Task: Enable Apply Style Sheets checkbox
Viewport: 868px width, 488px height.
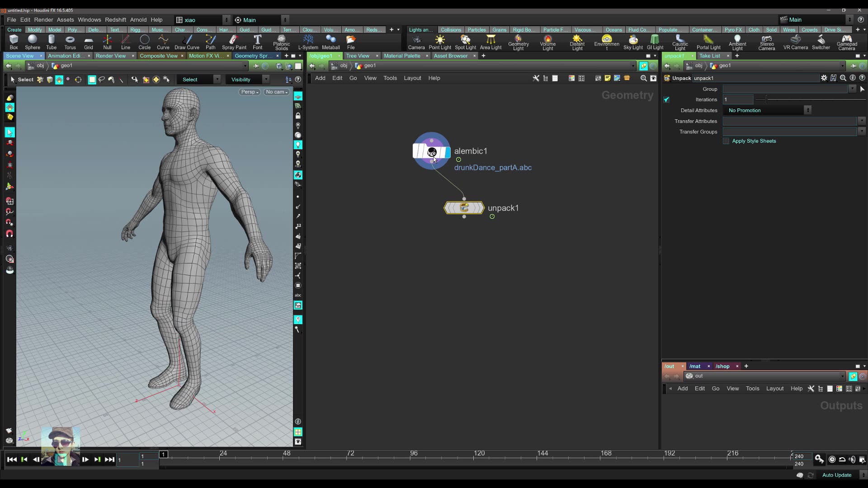Action: pyautogui.click(x=726, y=141)
